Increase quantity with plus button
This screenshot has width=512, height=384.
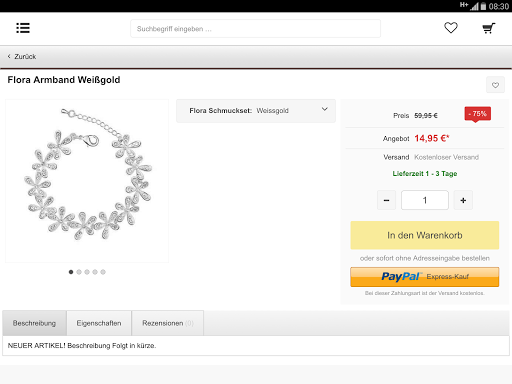pos(463,200)
